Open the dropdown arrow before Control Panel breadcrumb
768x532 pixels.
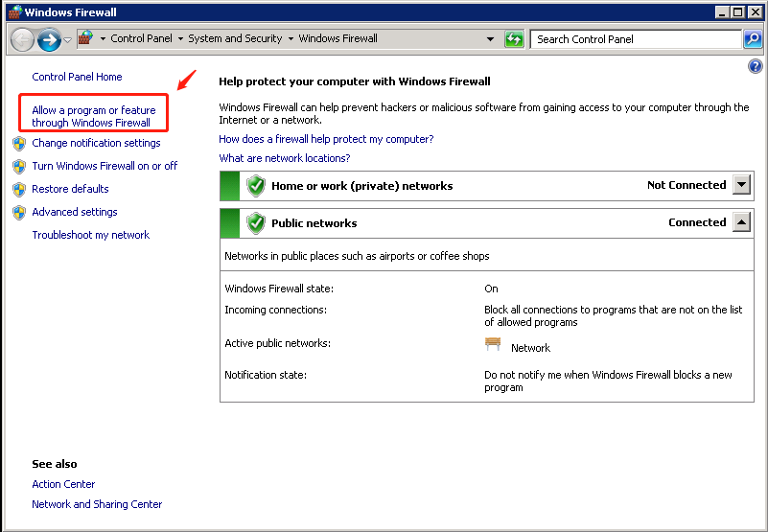click(103, 38)
